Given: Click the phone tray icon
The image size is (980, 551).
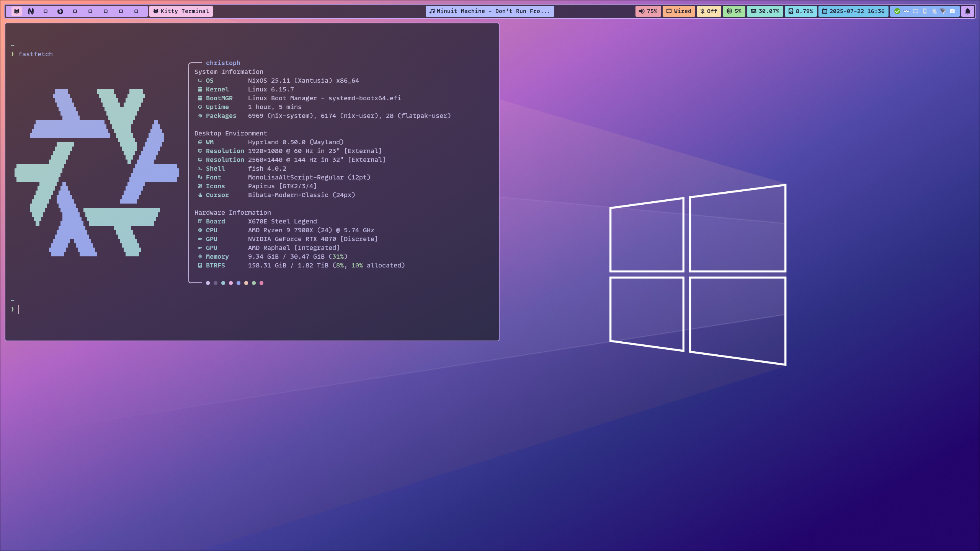Looking at the screenshot, I should [x=925, y=11].
